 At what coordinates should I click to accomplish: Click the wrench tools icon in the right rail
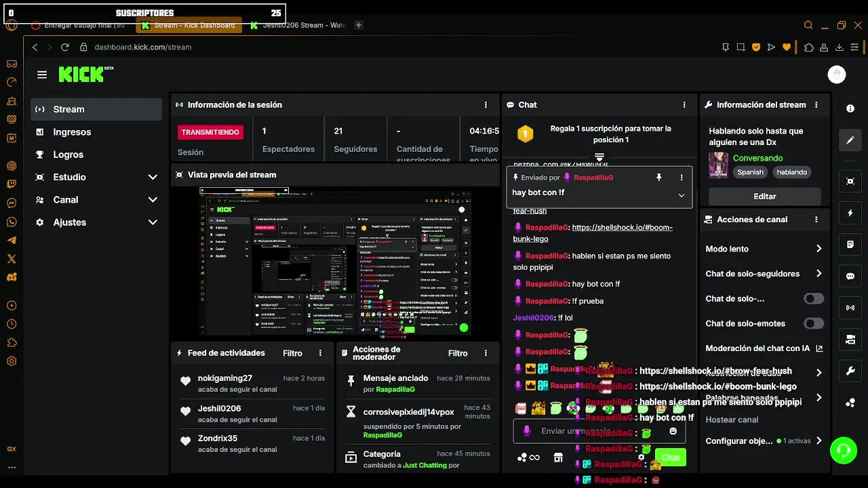(850, 371)
